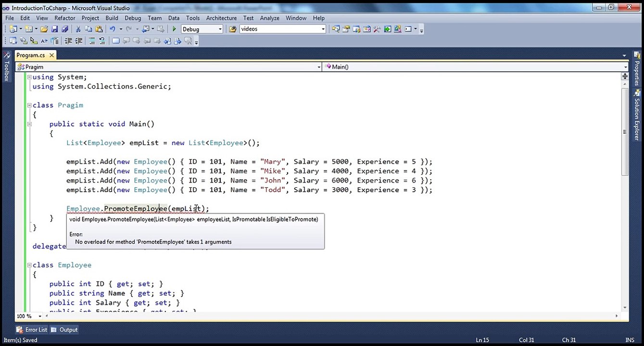This screenshot has height=346, width=644.
Task: Open the Architecture menu
Action: click(221, 18)
